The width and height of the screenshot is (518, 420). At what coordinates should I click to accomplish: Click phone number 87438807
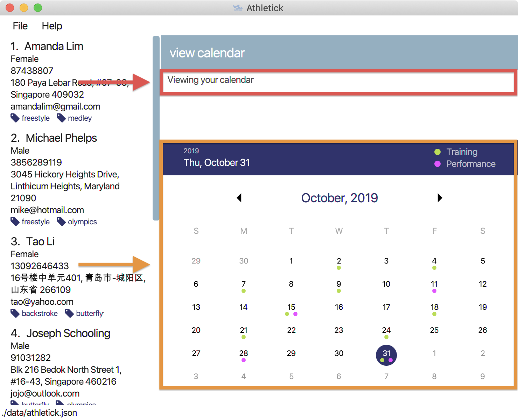click(32, 71)
